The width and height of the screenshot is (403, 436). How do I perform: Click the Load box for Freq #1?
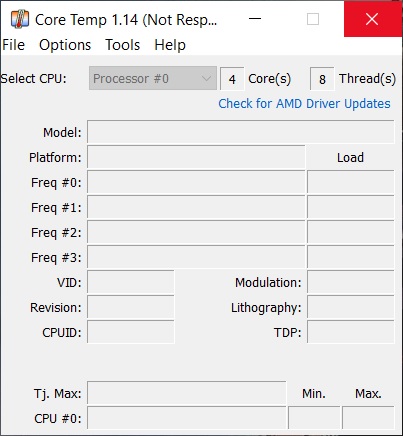coord(351,207)
